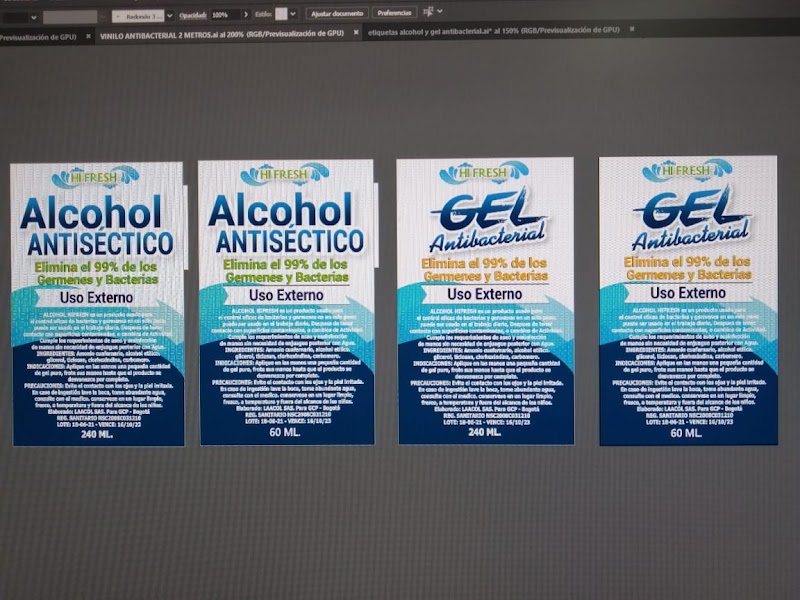Click 'Uso Externo' text on Gel 60 ML label
Image resolution: width=800 pixels, height=600 pixels.
click(688, 293)
